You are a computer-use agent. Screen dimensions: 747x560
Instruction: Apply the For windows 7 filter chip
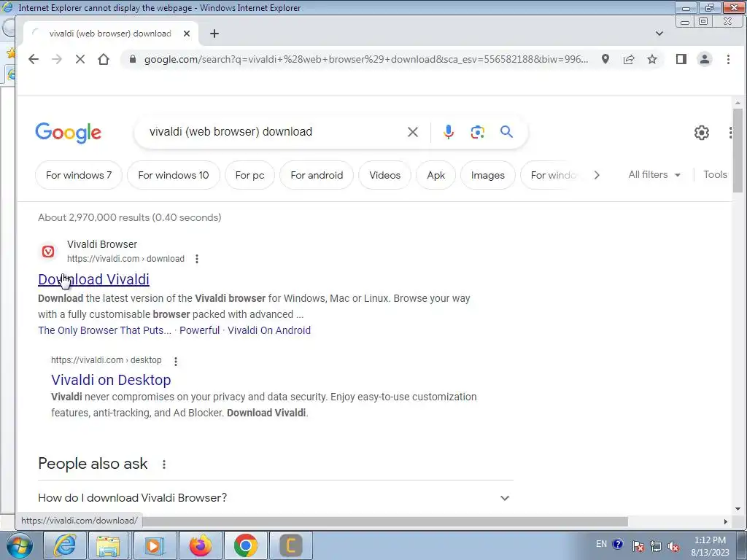[x=79, y=175]
